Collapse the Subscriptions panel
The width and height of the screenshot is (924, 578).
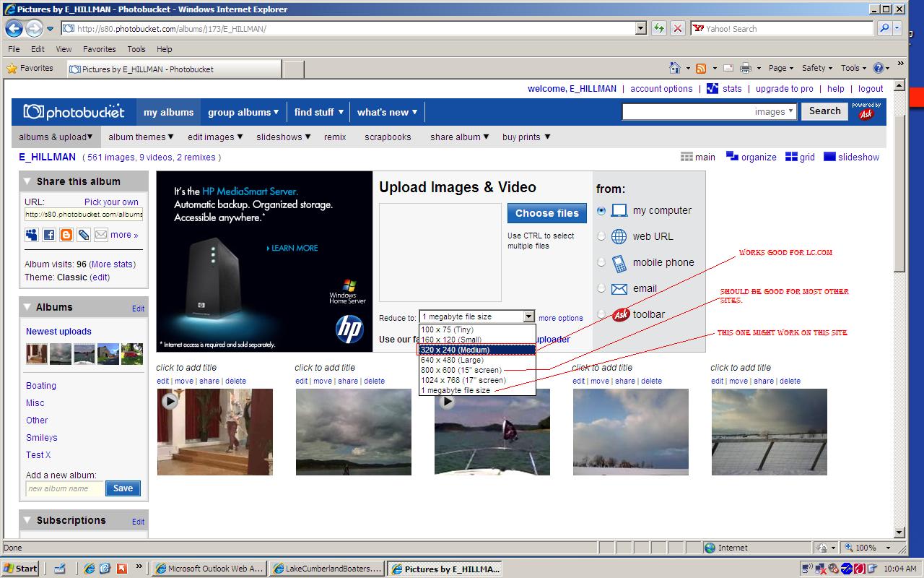[27, 521]
